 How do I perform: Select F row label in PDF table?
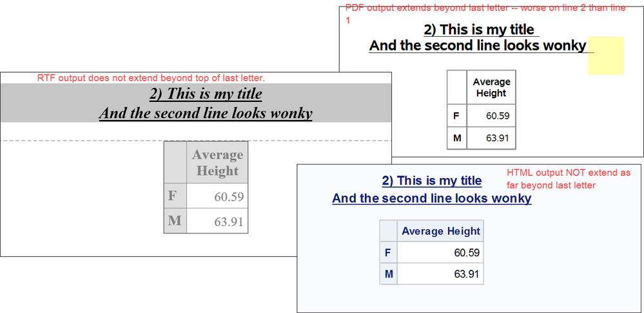pos(456,116)
